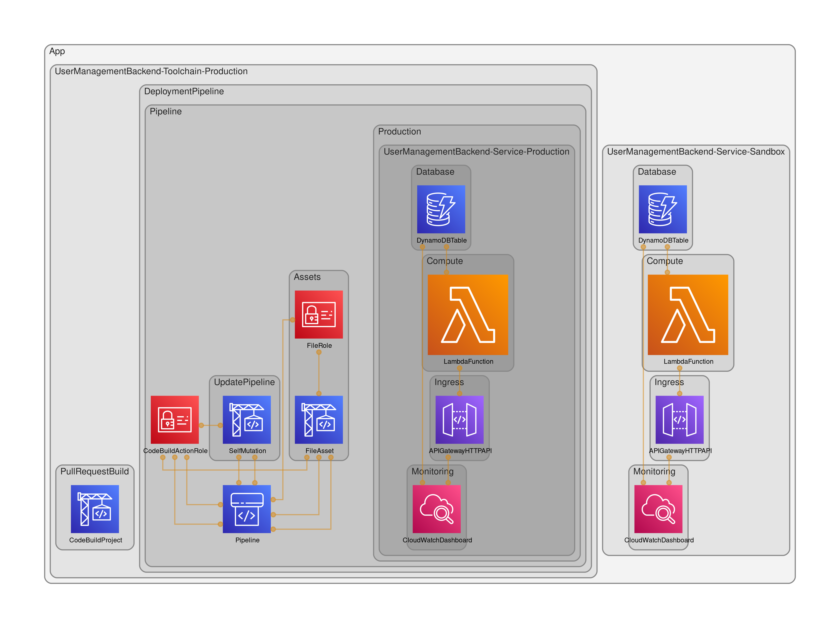Click Sandbox DynamoDBTable icon
Image resolution: width=840 pixels, height=628 pixels.
click(663, 209)
